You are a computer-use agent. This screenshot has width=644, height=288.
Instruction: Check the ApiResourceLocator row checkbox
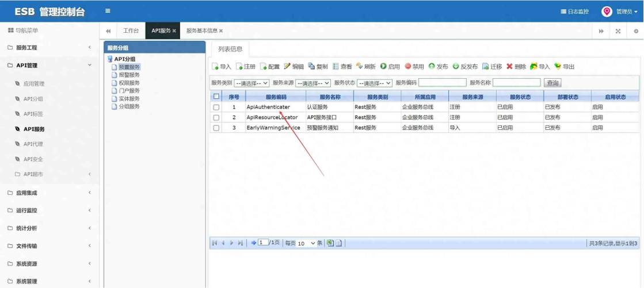(x=216, y=117)
